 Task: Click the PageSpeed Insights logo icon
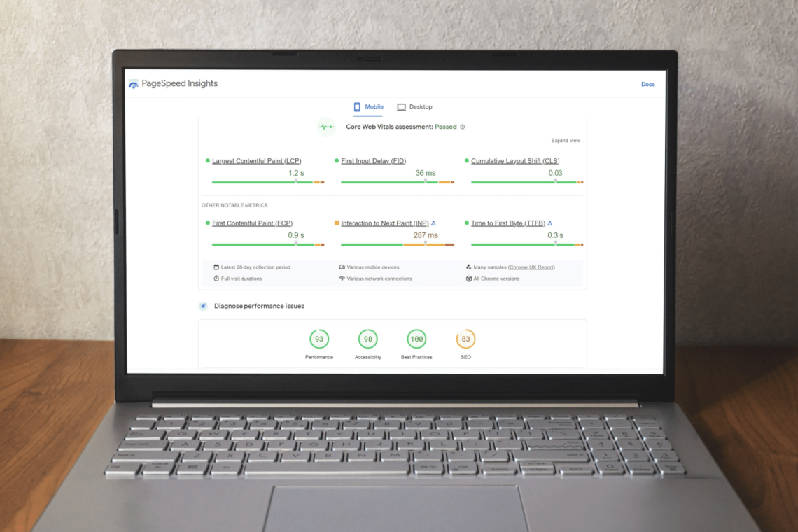[133, 84]
